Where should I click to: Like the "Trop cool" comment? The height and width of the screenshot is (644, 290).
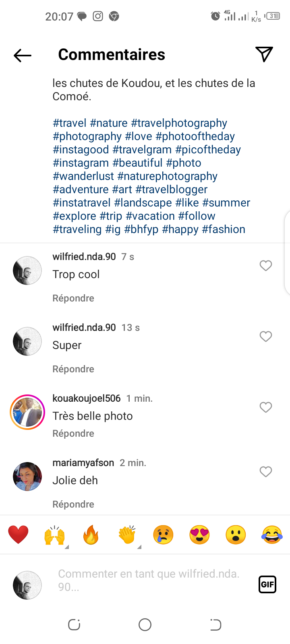pos(266,266)
